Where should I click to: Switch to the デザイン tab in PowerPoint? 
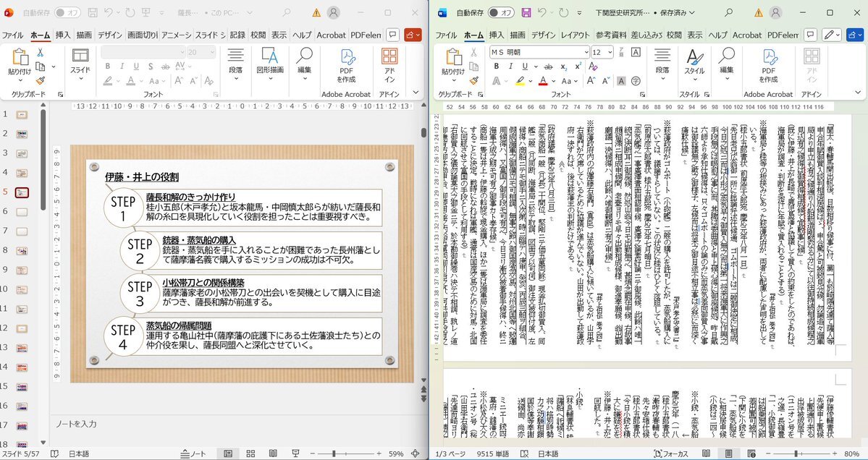point(110,35)
